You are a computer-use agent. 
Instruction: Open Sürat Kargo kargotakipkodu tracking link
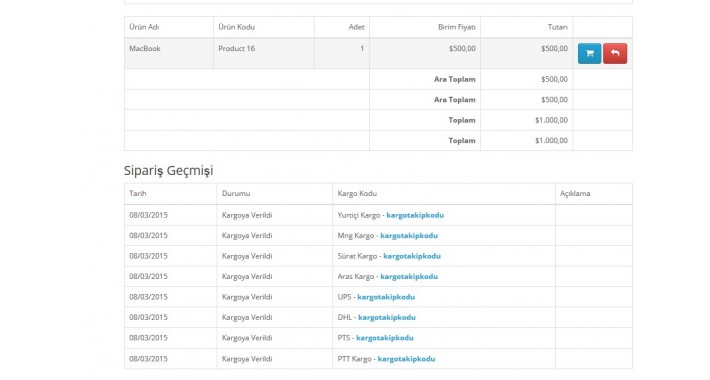point(412,256)
